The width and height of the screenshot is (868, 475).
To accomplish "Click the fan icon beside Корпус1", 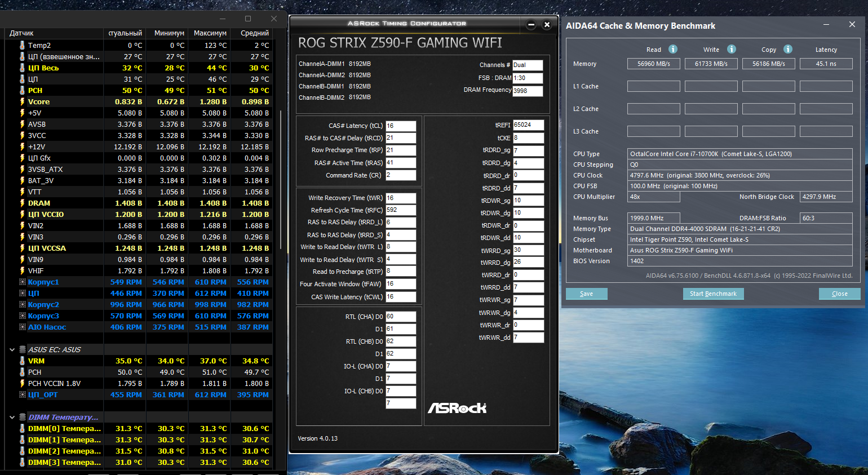I will click(x=22, y=282).
